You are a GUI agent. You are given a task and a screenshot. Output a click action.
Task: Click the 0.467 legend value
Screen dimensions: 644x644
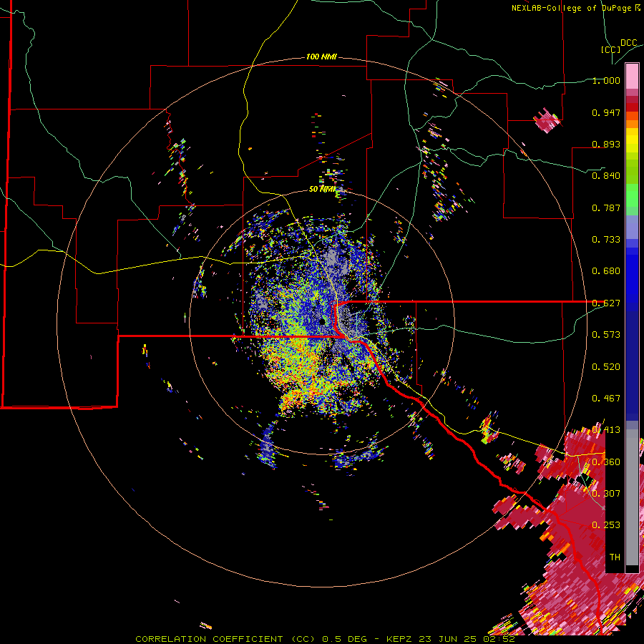click(x=606, y=399)
